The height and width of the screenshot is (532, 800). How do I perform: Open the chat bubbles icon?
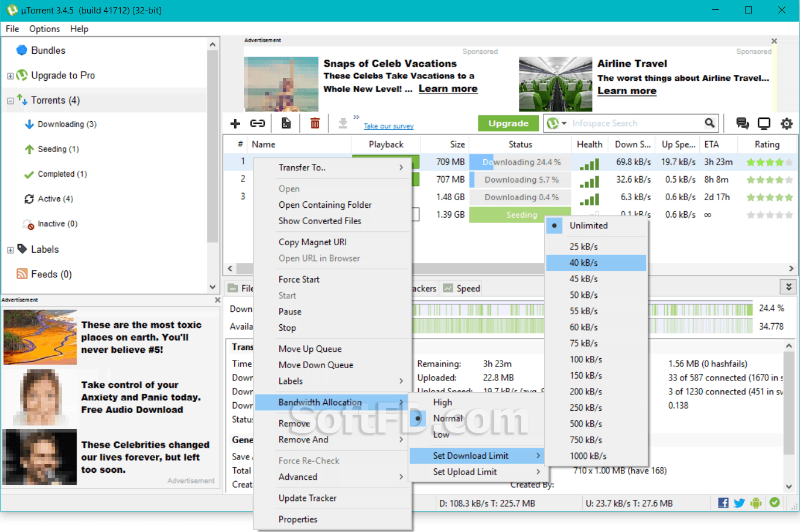coord(743,123)
